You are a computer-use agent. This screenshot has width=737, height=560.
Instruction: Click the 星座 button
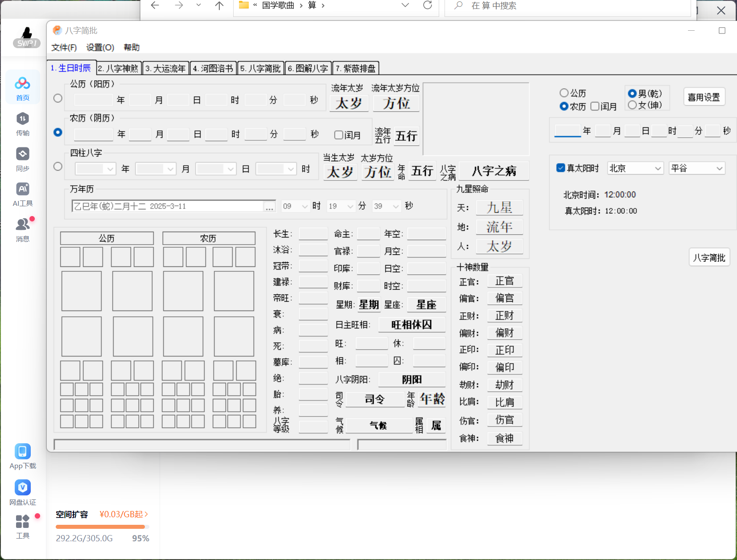pos(426,305)
